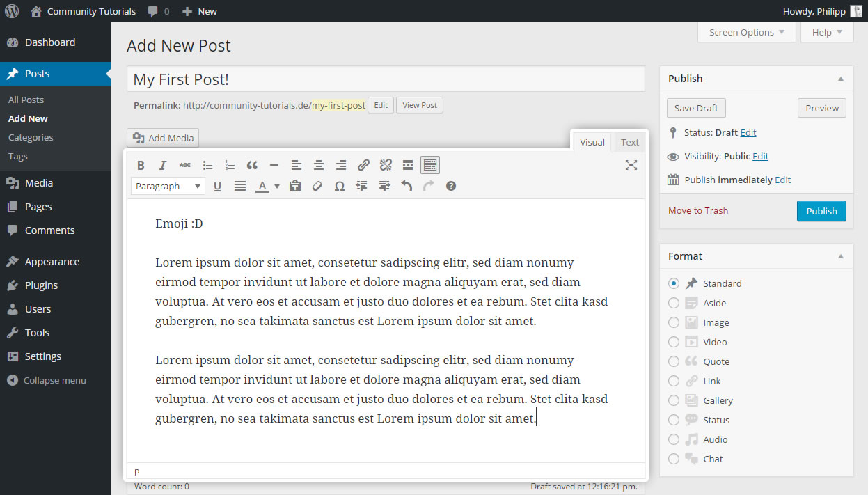
Task: Insert a link into the post
Action: point(363,165)
